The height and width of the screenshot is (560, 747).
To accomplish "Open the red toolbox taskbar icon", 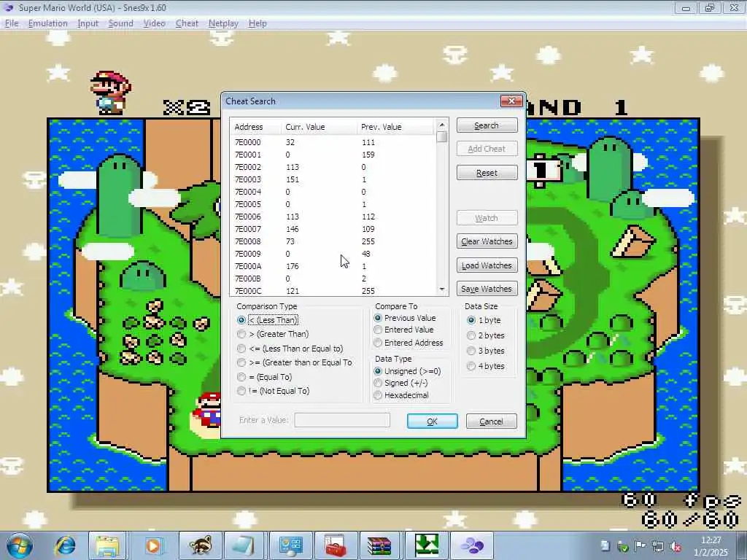I will (x=336, y=545).
